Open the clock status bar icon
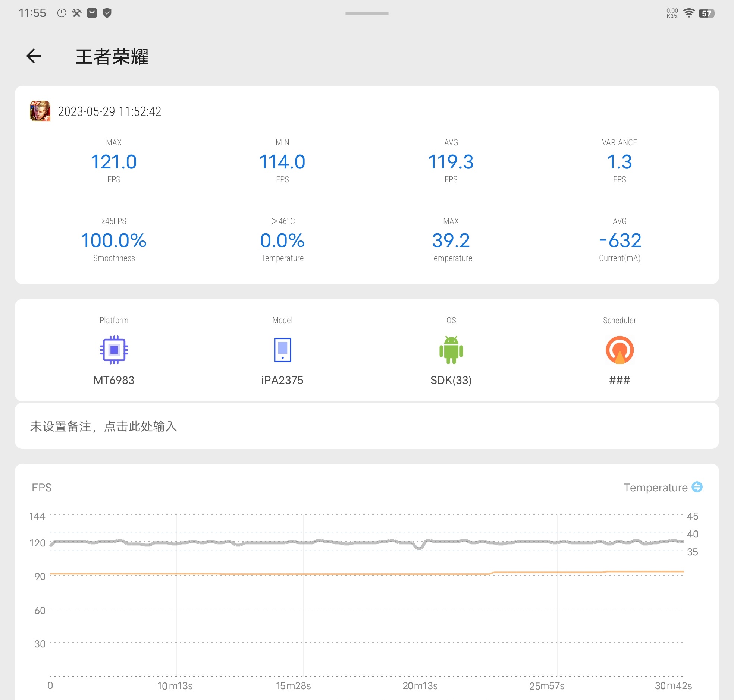 pos(62,13)
